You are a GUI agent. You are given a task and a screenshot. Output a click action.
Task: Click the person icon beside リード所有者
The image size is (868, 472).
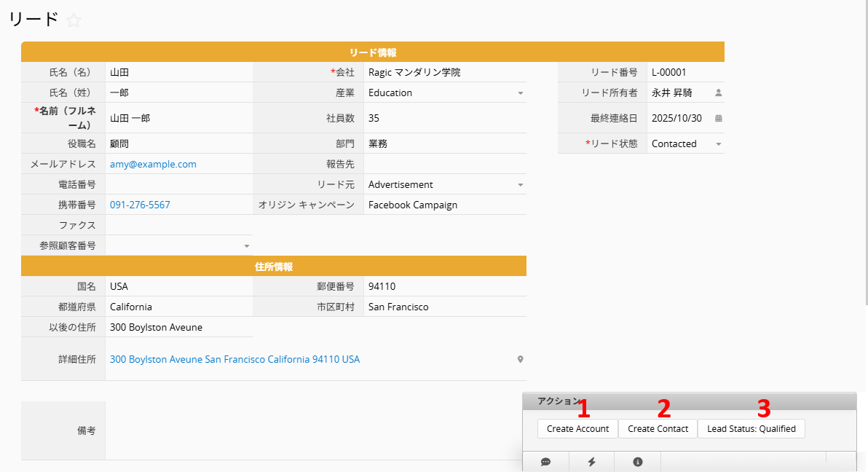click(718, 93)
